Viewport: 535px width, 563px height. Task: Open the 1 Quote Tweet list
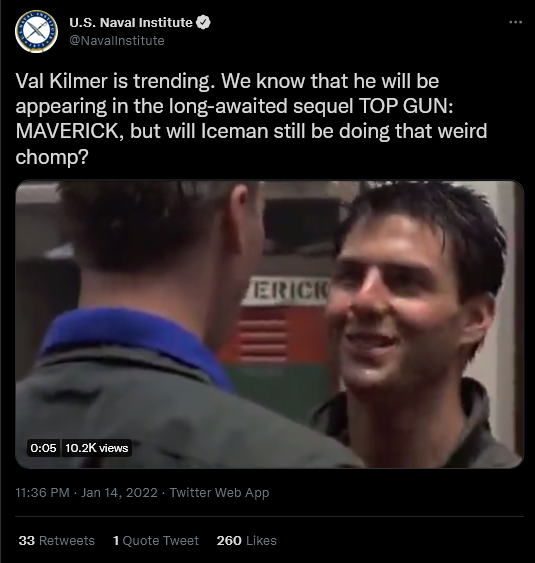[156, 540]
